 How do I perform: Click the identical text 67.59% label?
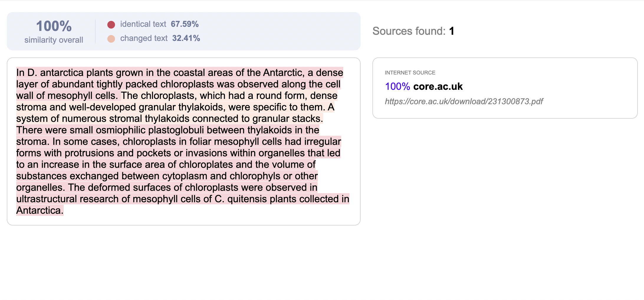tap(159, 24)
